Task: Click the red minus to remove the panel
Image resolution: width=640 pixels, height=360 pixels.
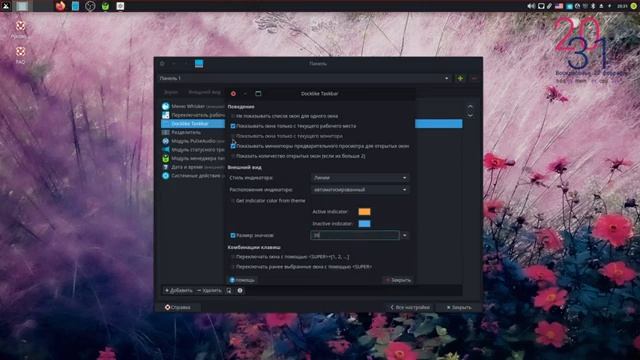Action: click(x=474, y=78)
